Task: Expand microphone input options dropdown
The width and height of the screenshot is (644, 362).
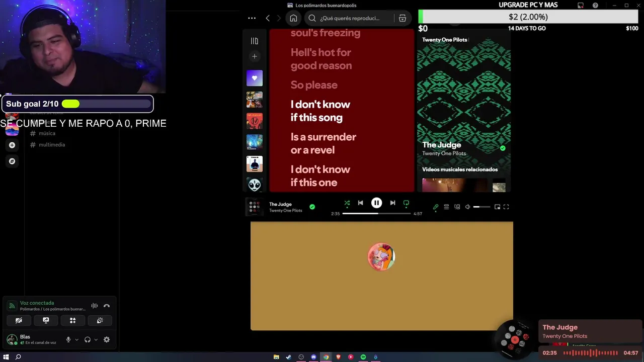Action: tap(76, 340)
